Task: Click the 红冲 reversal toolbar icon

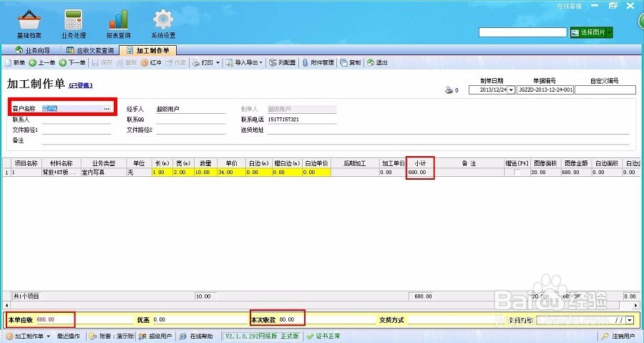Action: tap(151, 62)
